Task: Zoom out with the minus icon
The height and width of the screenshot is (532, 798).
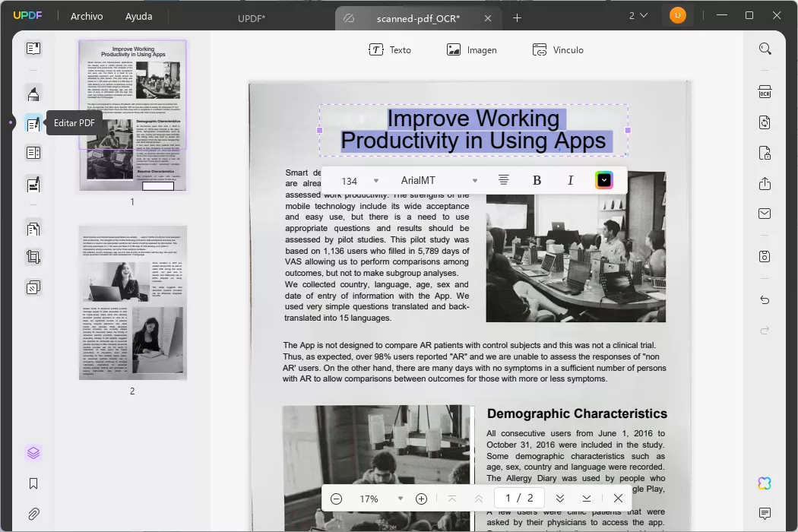Action: [337, 499]
